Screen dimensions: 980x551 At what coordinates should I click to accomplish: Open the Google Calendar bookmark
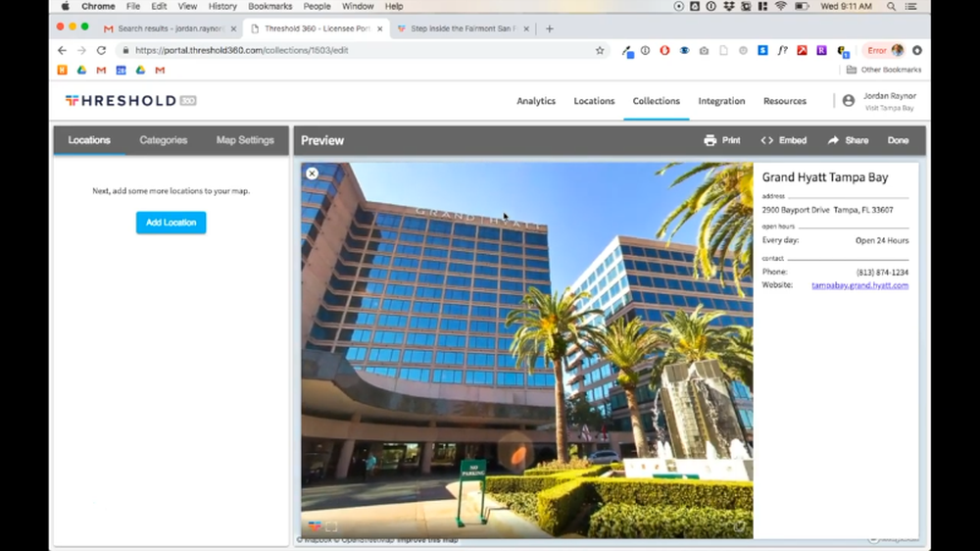click(121, 70)
